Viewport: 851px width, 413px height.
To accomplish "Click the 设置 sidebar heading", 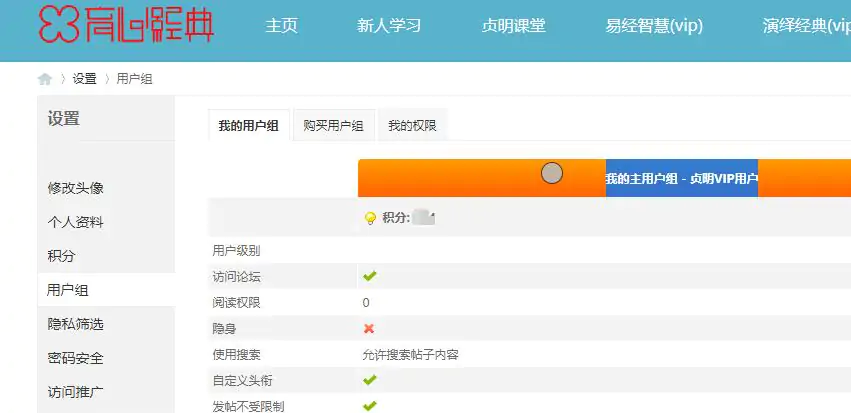I will pos(63,118).
